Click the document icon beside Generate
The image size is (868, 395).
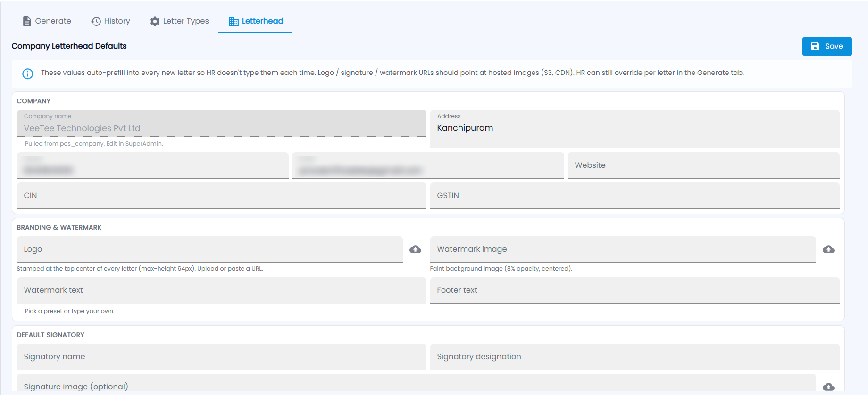(x=27, y=21)
